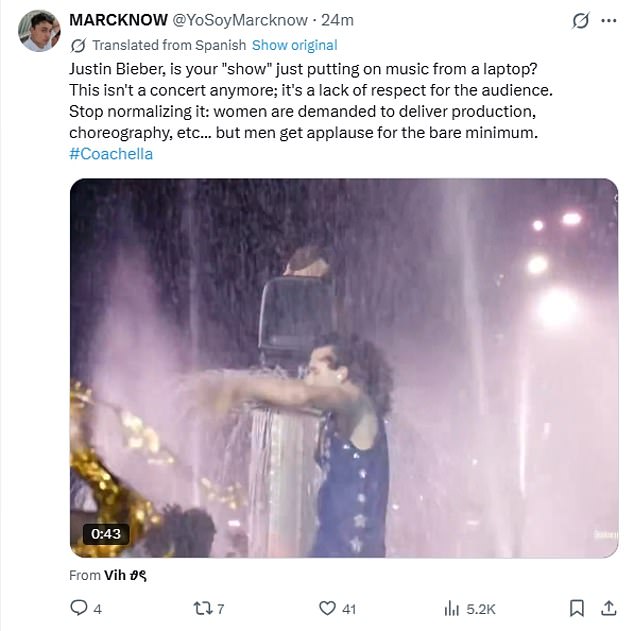634x631 pixels.
Task: Click the 0:43 video duration badge
Action: coord(106,534)
